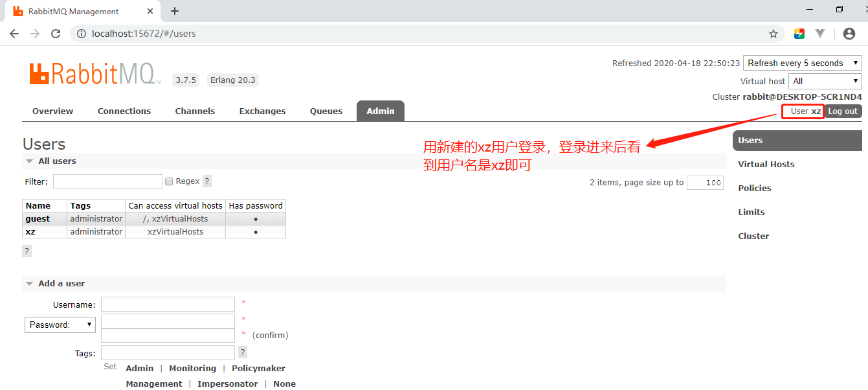Click the password confirm field
The image size is (868, 390).
pos(168,336)
